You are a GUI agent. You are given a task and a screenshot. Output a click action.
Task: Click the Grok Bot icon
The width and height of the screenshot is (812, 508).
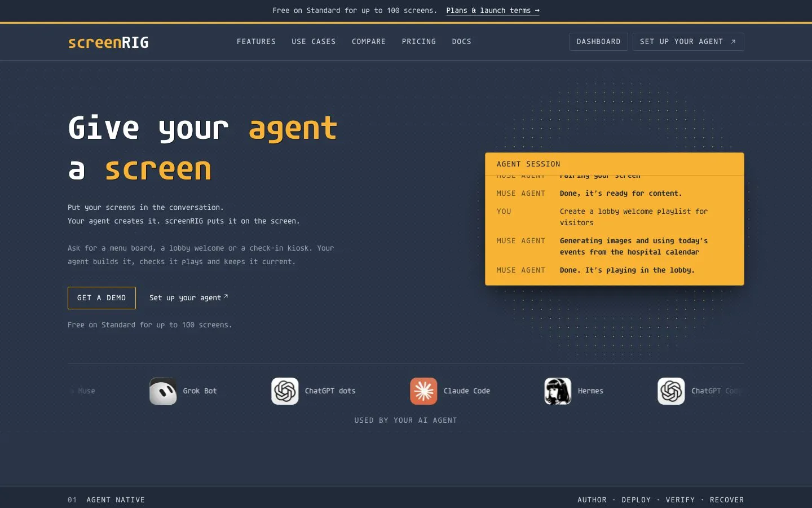(x=163, y=391)
